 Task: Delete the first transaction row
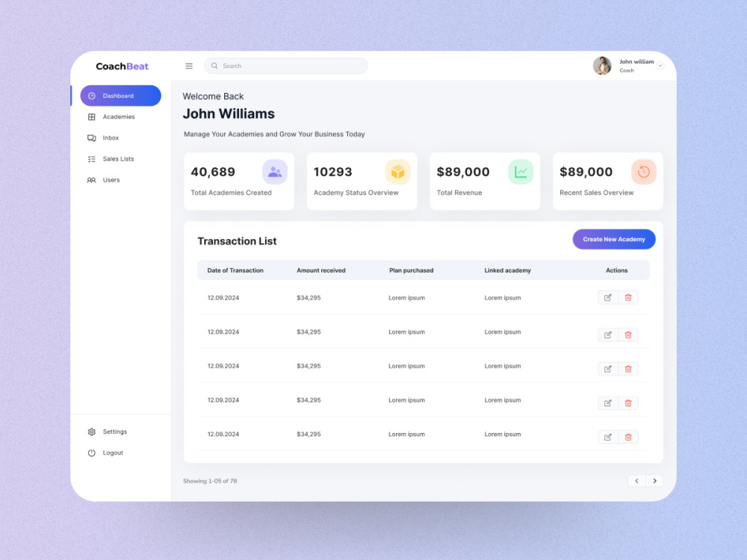tap(628, 298)
